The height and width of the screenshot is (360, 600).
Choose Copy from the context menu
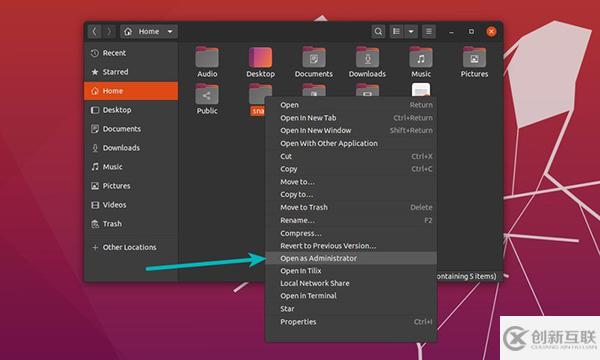(x=351, y=169)
